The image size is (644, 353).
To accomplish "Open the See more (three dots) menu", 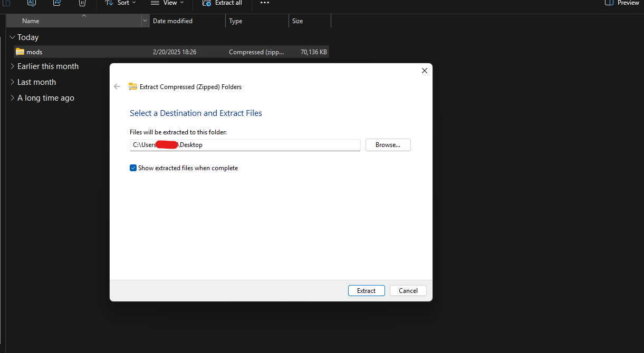I will pyautogui.click(x=265, y=3).
